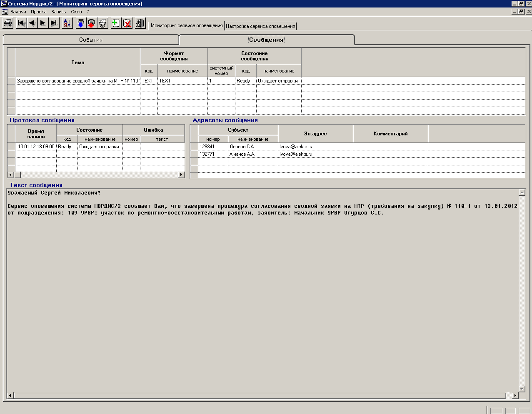The height and width of the screenshot is (414, 532).
Task: Open the Запись menu
Action: [x=59, y=12]
